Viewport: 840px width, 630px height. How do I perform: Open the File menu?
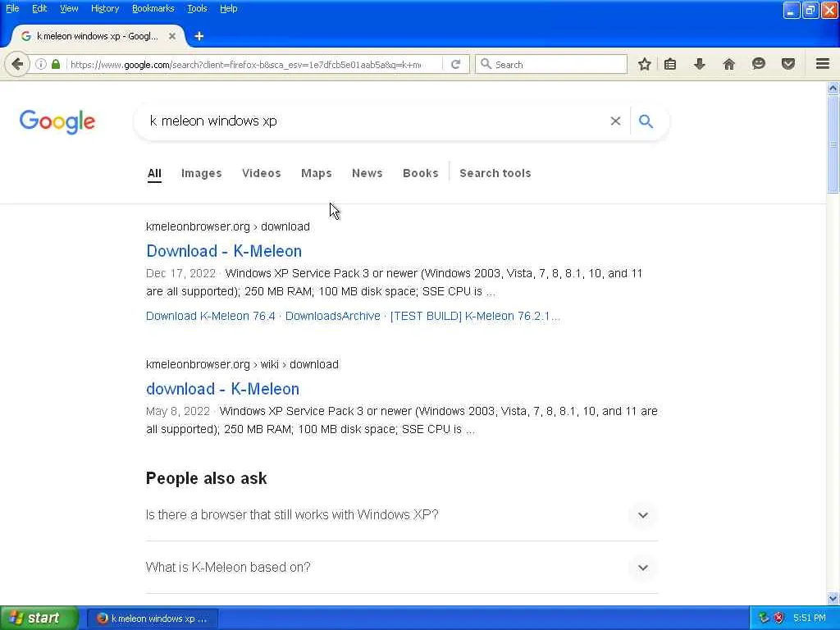[x=12, y=8]
